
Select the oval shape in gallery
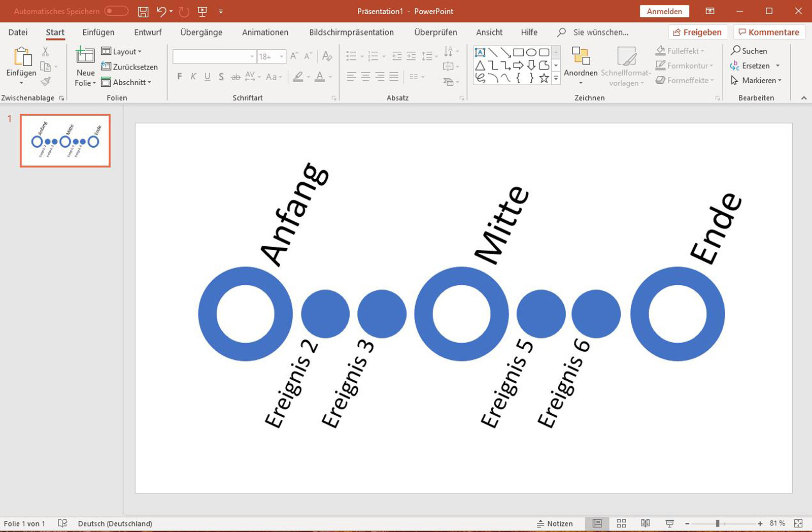(531, 52)
